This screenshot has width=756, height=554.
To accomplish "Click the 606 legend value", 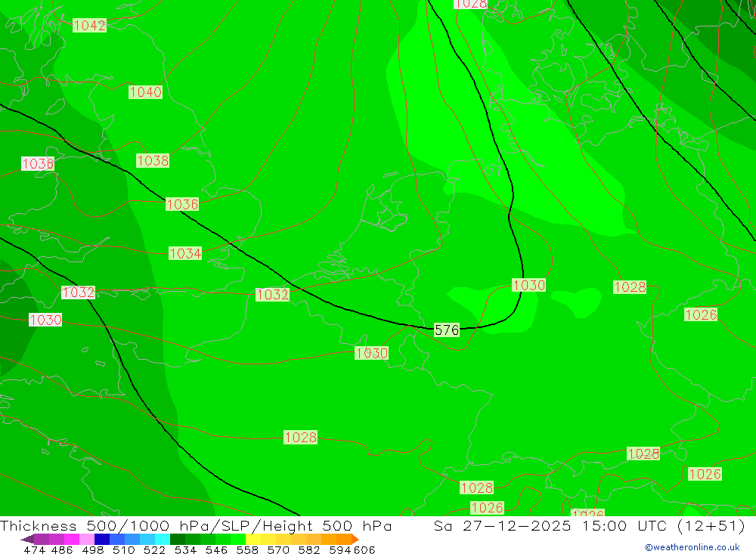I will tap(364, 549).
